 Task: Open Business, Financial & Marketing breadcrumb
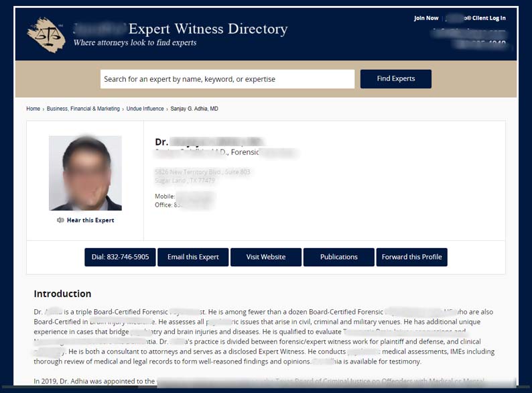(83, 109)
